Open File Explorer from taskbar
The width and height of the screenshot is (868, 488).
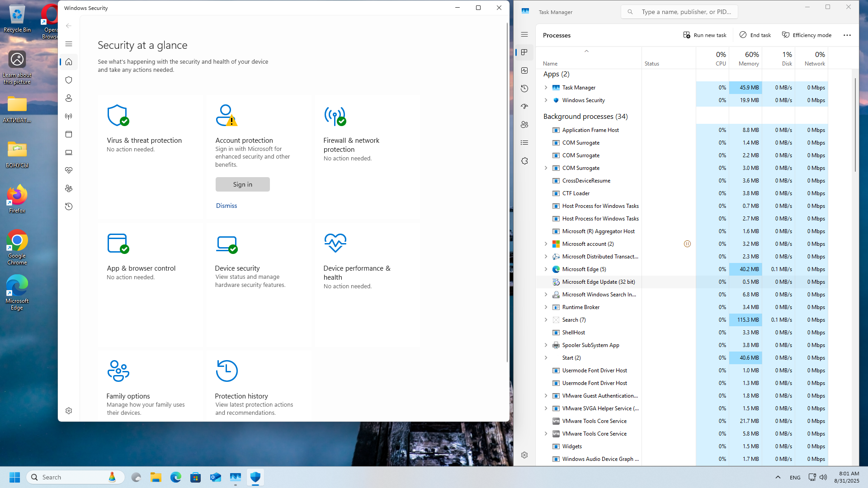click(156, 477)
